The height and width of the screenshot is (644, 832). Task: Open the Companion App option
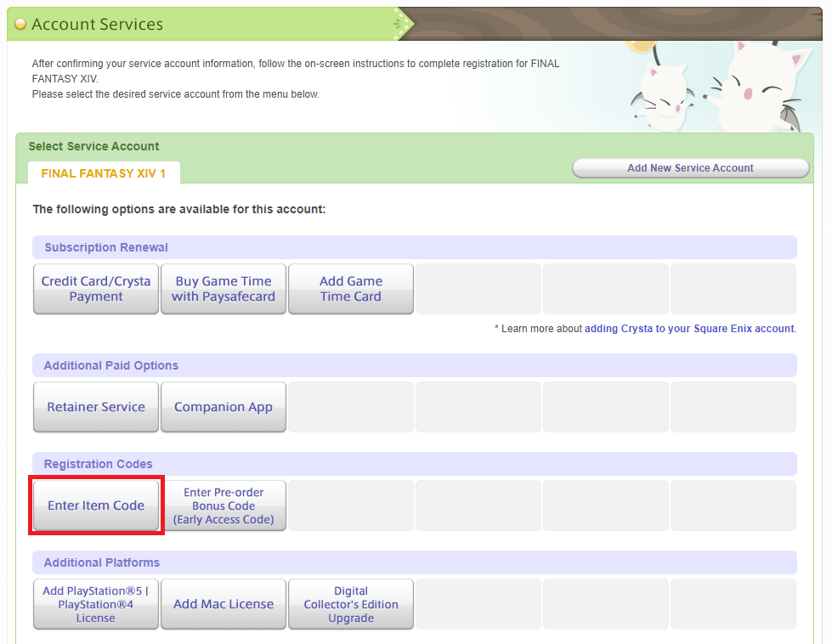click(224, 407)
